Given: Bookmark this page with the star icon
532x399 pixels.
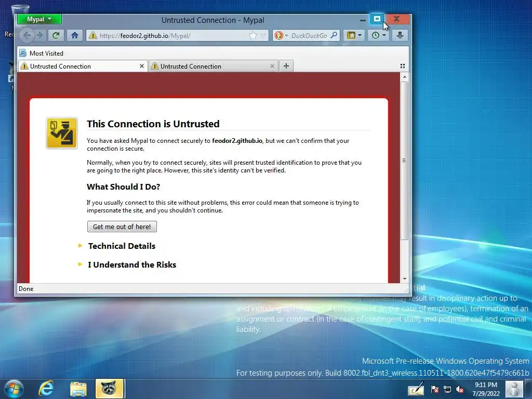Looking at the screenshot, I should pyautogui.click(x=253, y=36).
